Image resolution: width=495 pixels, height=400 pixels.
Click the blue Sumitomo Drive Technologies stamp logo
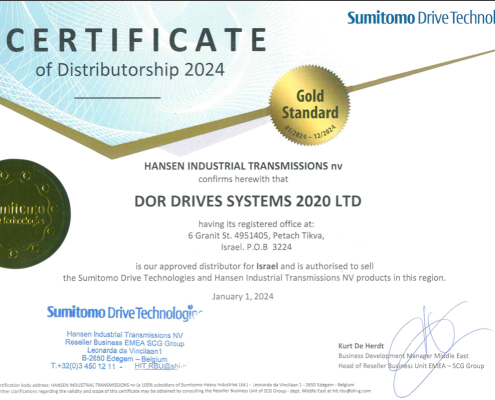click(x=124, y=313)
